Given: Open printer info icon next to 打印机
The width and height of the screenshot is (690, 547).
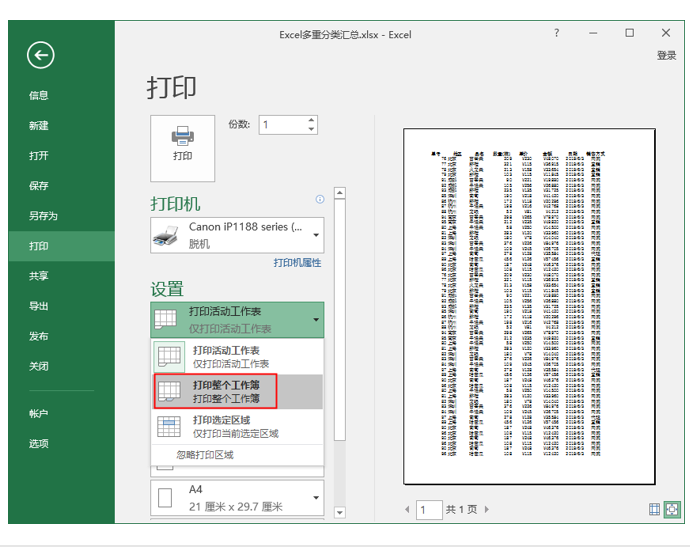Looking at the screenshot, I should click(x=320, y=199).
